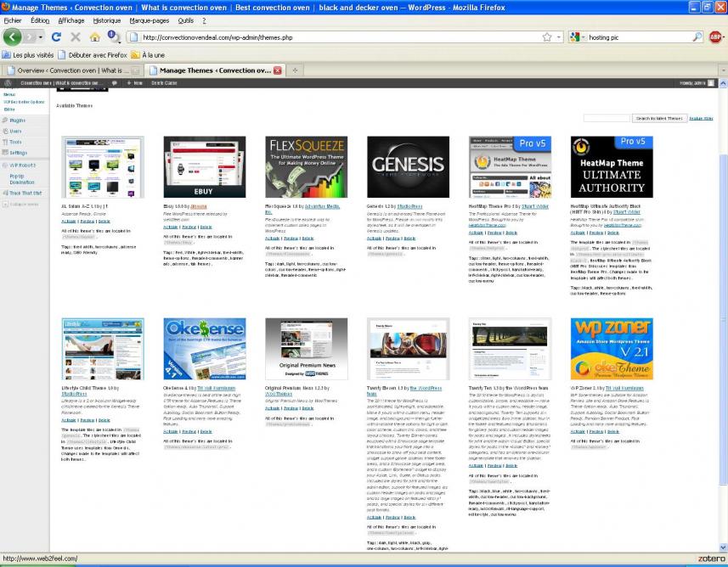Click the page scrollbar down arrow

(724, 547)
